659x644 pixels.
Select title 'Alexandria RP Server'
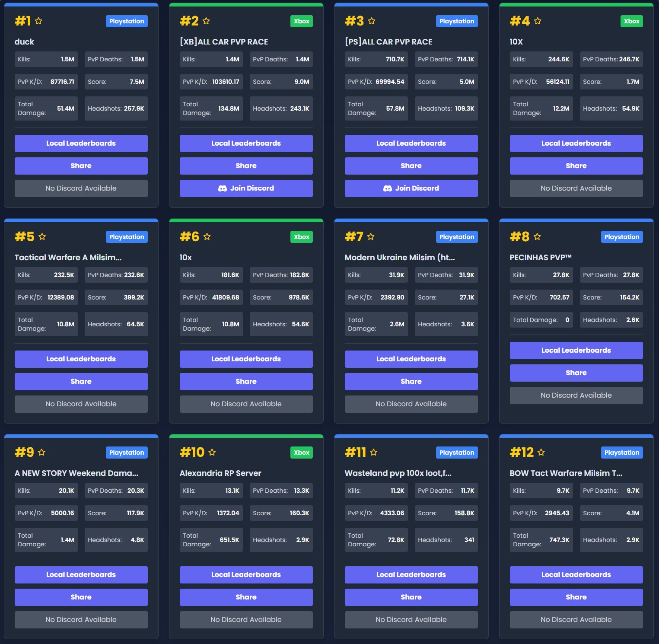point(220,473)
